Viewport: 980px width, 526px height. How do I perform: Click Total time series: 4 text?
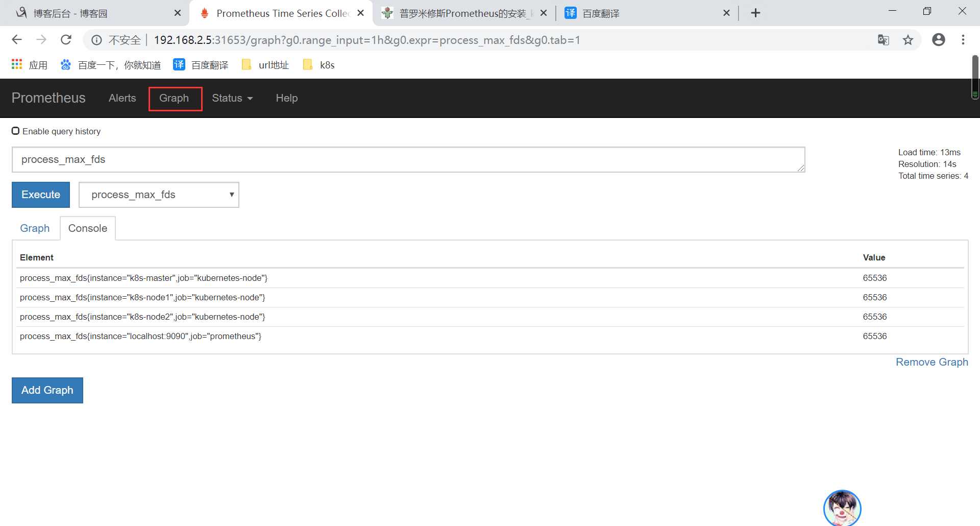point(933,176)
